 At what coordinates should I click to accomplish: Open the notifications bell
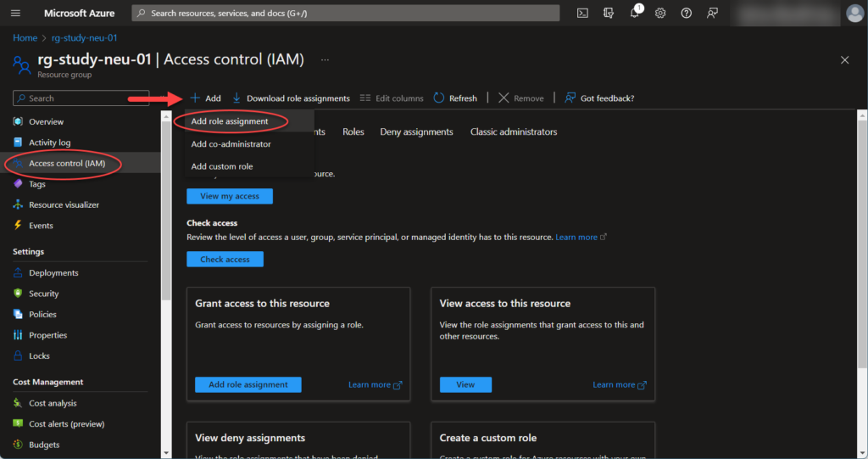coord(634,13)
